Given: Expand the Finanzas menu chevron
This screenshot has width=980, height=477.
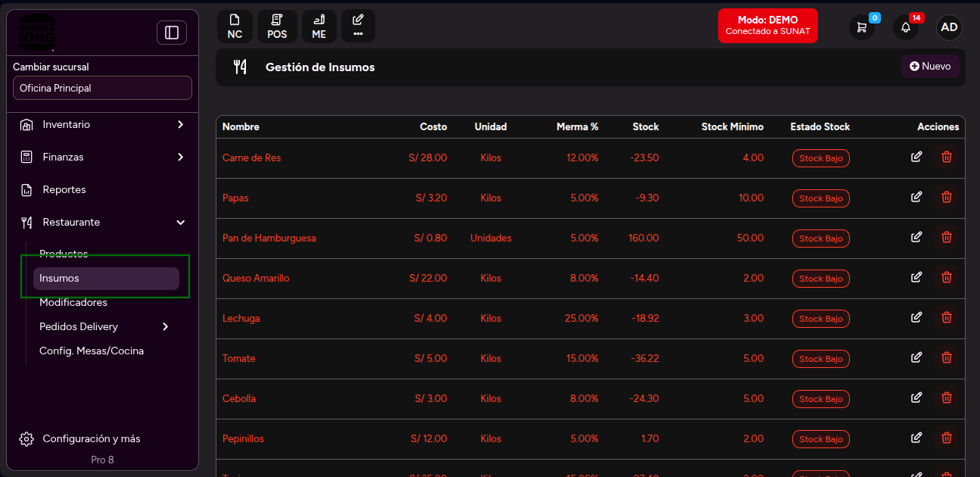Looking at the screenshot, I should 180,157.
